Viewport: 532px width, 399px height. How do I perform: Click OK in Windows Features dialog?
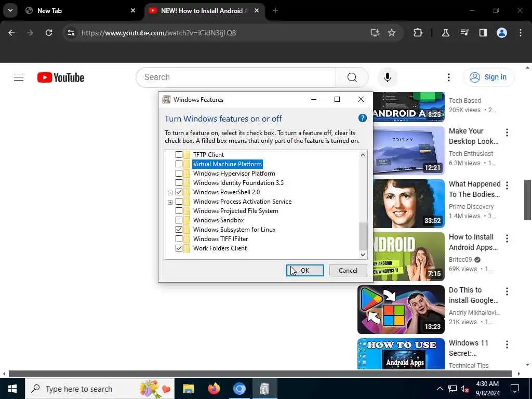pyautogui.click(x=305, y=270)
